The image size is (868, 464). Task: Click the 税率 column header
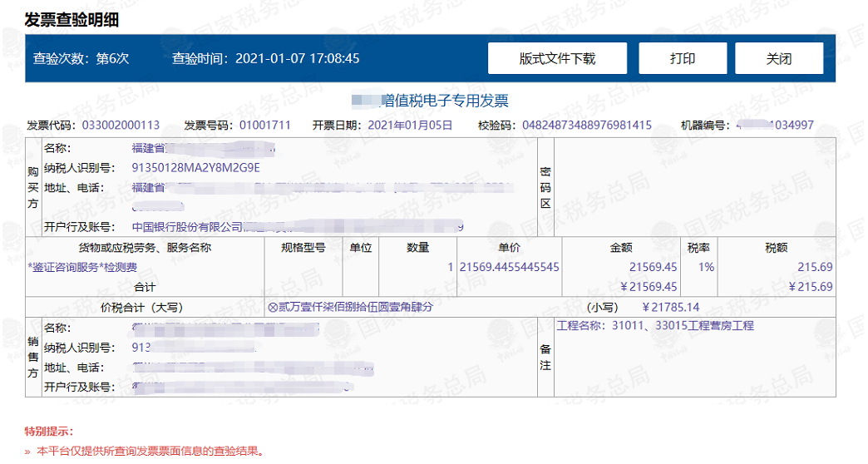click(698, 248)
